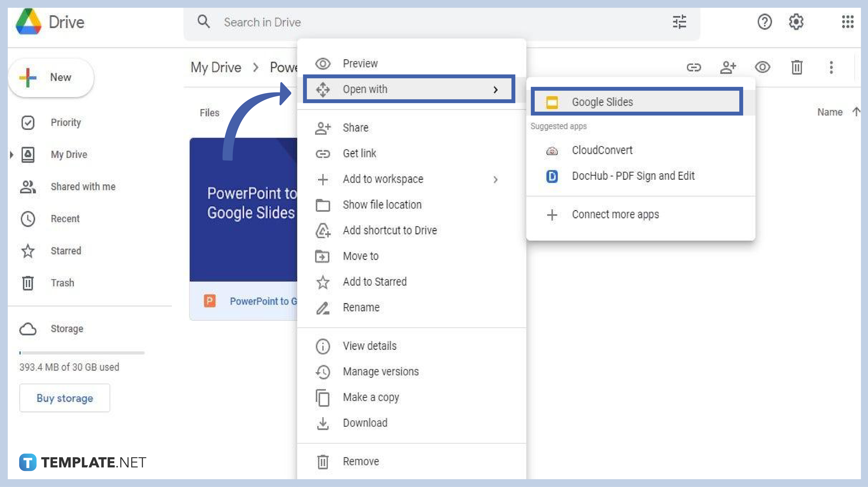Choose Rename in the context menu

[411, 307]
